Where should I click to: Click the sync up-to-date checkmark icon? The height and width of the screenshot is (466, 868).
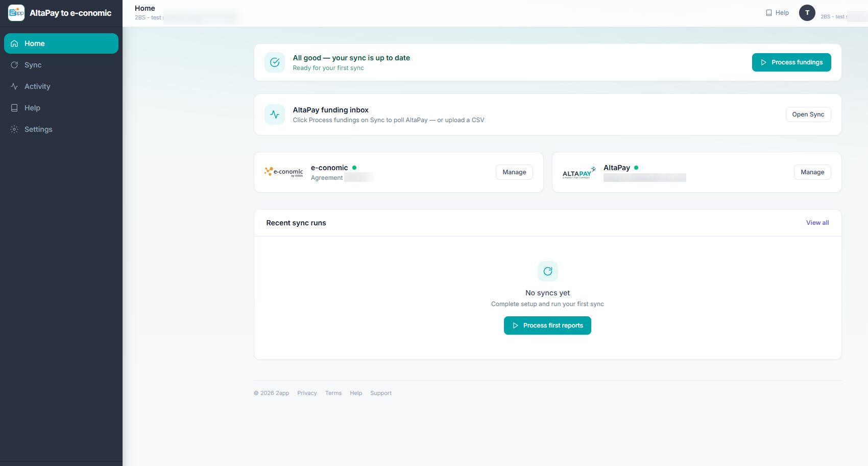[275, 62]
